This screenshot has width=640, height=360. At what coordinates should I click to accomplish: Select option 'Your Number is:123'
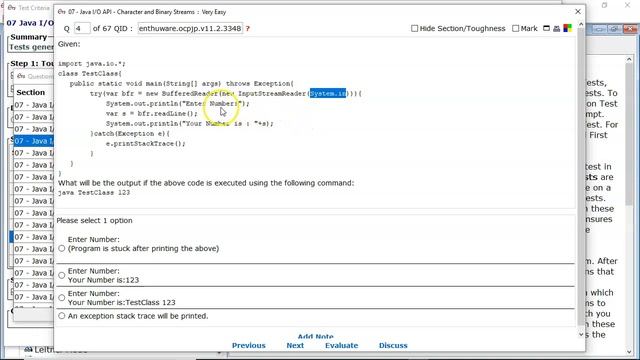tap(62, 276)
